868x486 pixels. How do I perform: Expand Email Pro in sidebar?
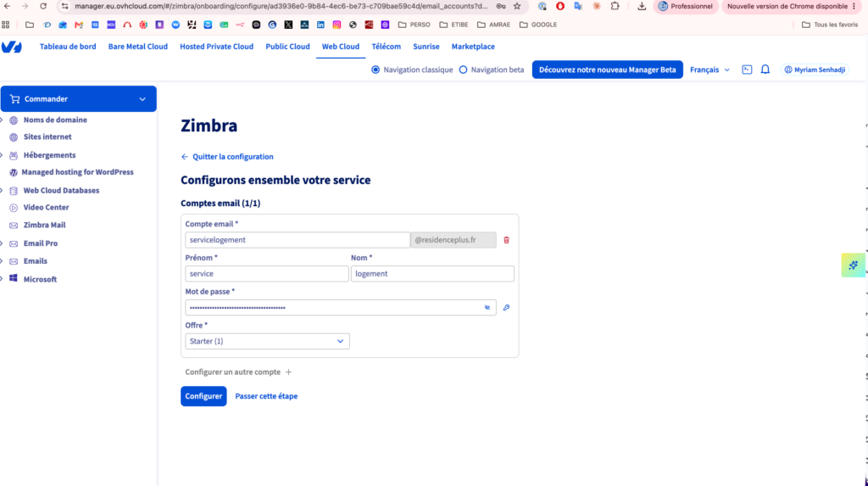pos(2,243)
